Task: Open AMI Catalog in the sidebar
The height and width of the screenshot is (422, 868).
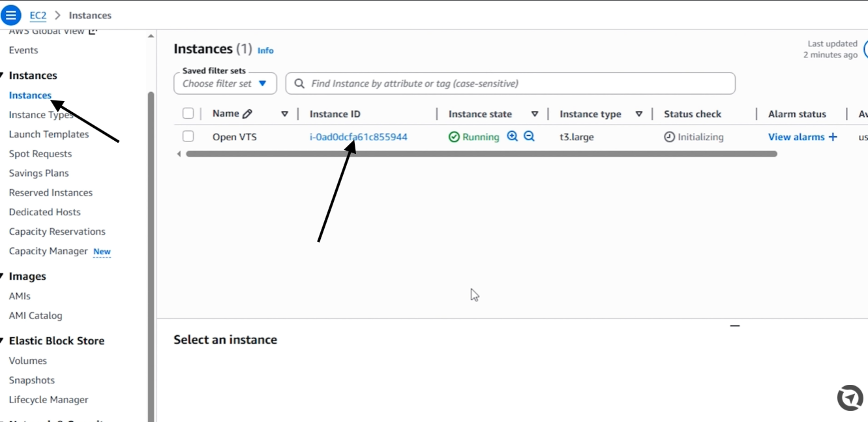Action: point(35,316)
